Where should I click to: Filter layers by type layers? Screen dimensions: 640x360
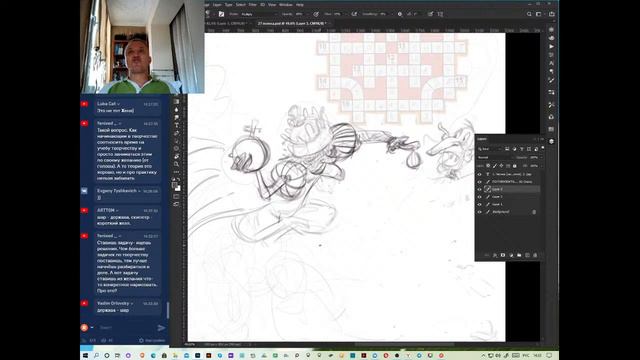tap(522, 149)
